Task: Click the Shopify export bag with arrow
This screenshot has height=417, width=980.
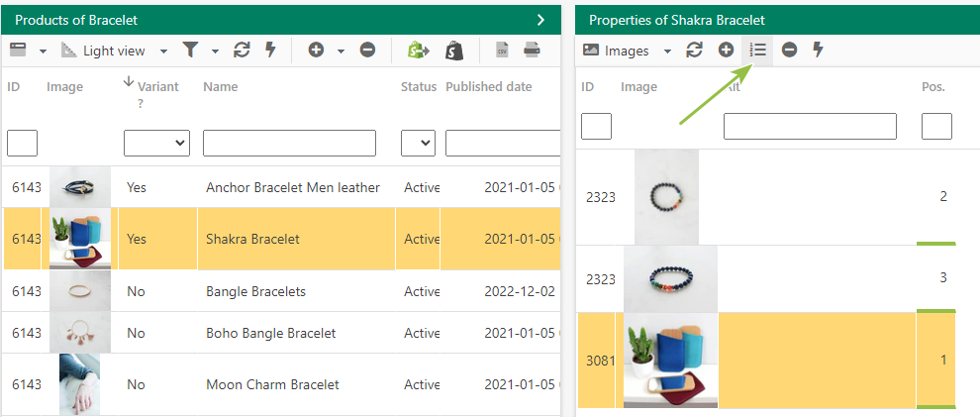Action: click(418, 51)
